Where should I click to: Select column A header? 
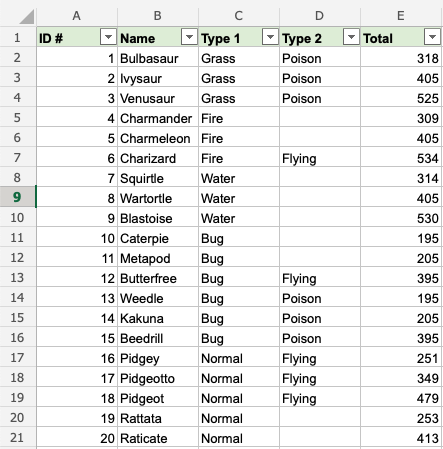pyautogui.click(x=77, y=15)
